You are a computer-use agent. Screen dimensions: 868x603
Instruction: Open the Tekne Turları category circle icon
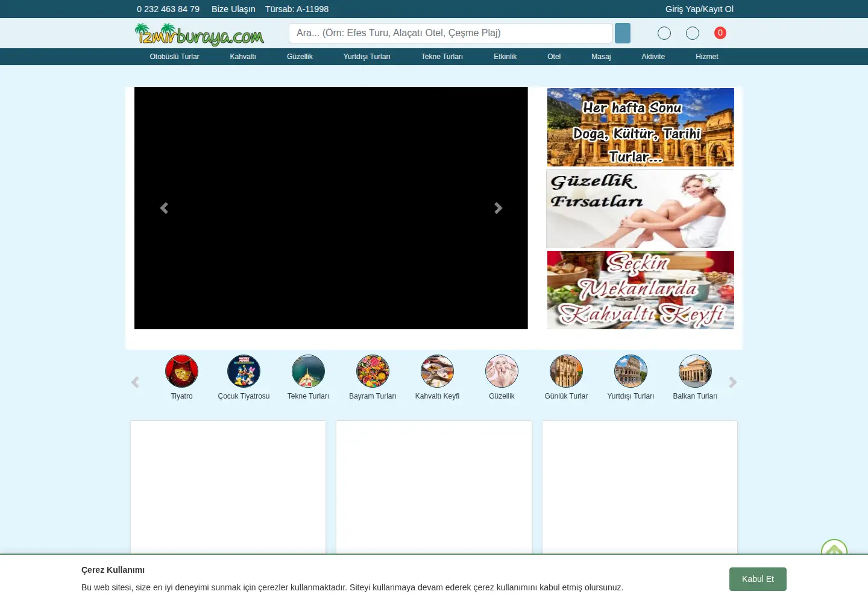[x=308, y=371]
